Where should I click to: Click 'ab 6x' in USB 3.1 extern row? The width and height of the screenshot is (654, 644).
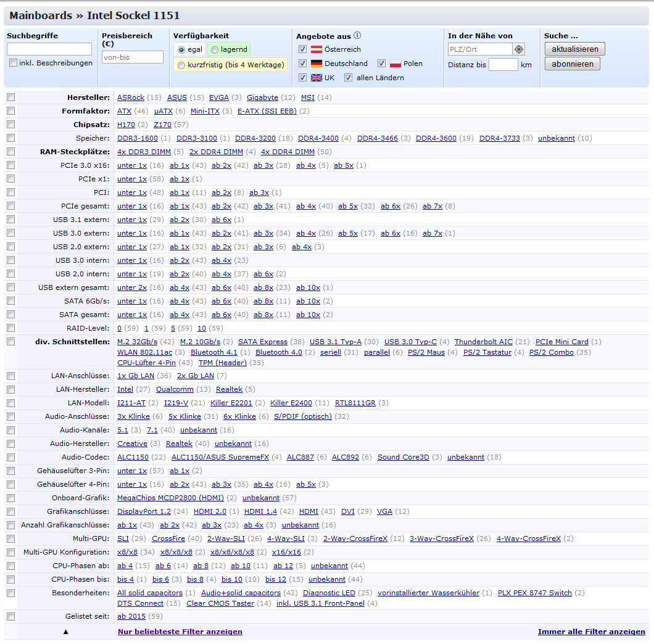click(x=221, y=220)
